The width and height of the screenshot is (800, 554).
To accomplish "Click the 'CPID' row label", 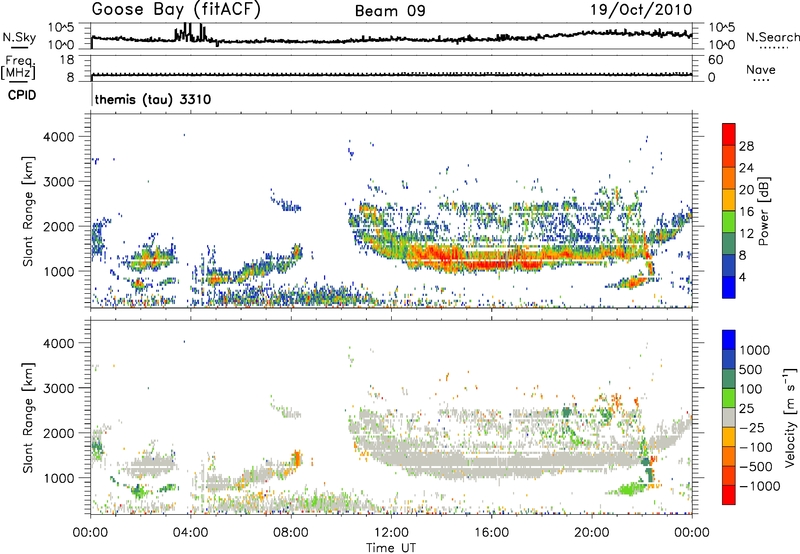I will [22, 95].
